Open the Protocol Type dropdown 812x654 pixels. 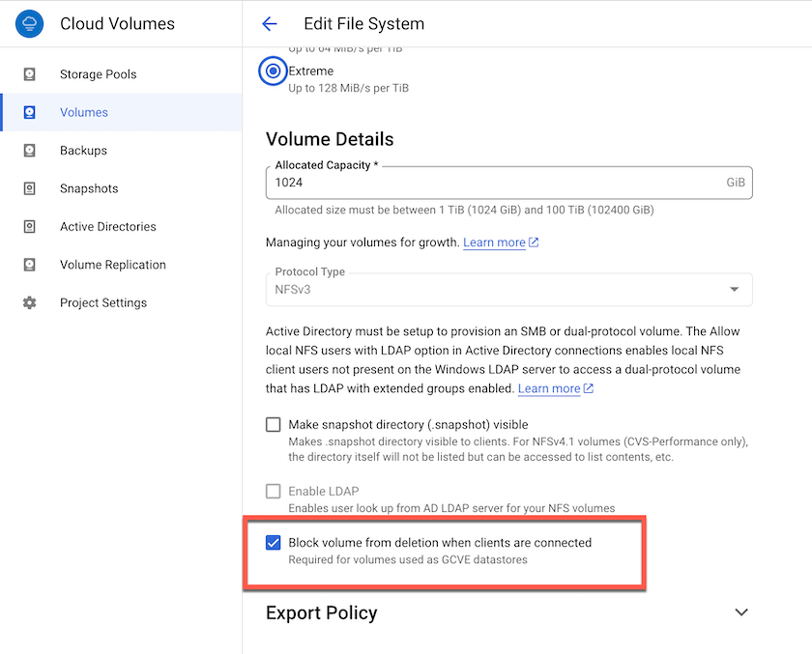(x=508, y=288)
